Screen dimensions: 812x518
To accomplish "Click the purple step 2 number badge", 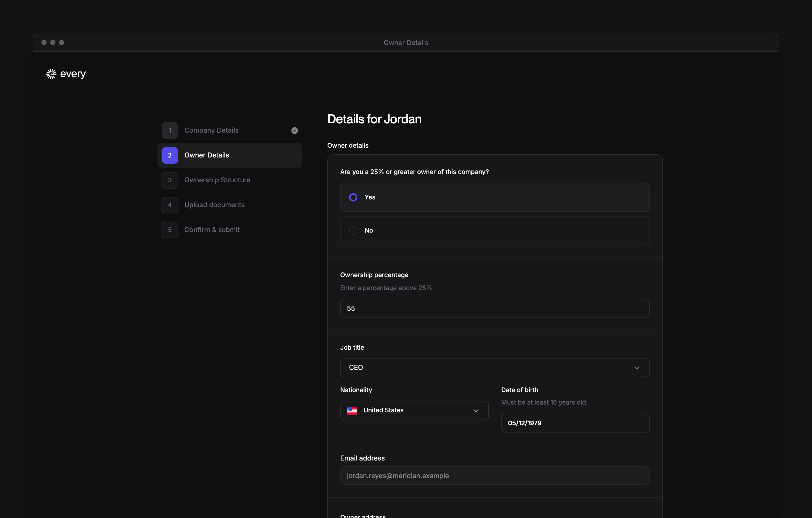I will [x=170, y=155].
